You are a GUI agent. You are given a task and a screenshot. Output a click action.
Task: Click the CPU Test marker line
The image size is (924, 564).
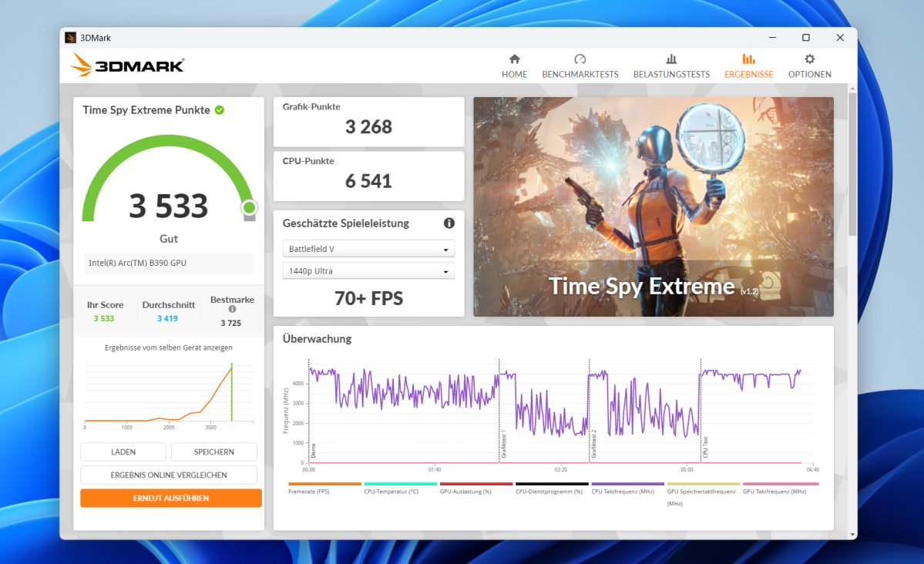701,410
